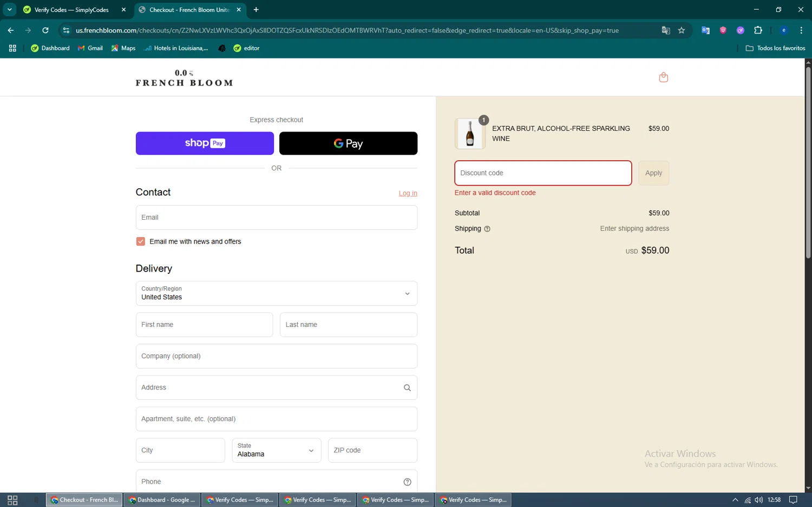The image size is (812, 507).
Task: Click into the Email field
Action: click(277, 218)
